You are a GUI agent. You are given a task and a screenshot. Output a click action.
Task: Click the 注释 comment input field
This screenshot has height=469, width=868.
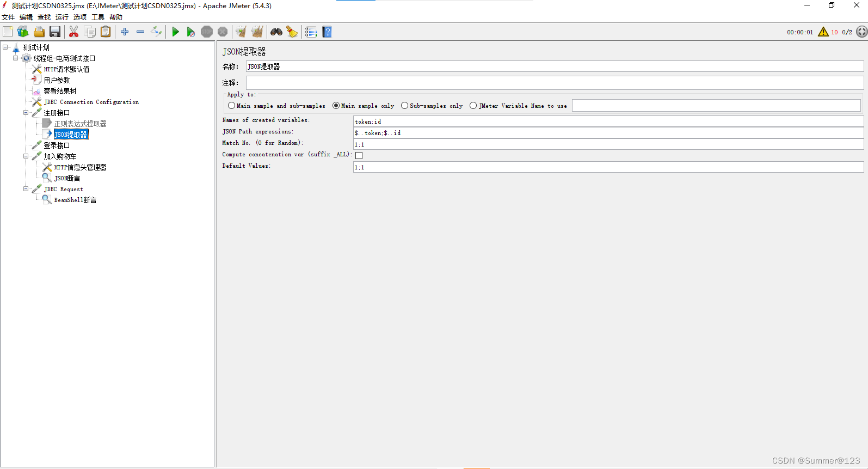[555, 83]
